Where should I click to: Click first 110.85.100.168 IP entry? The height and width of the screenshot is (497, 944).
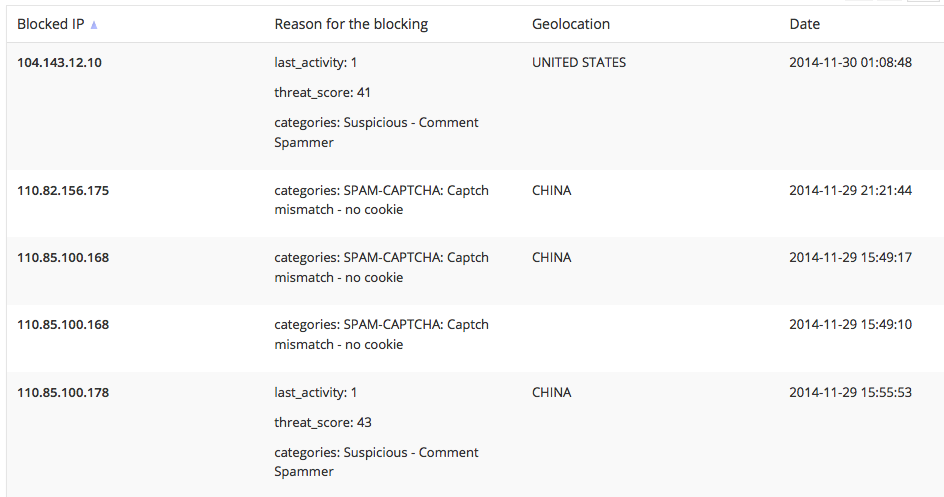pyautogui.click(x=63, y=258)
